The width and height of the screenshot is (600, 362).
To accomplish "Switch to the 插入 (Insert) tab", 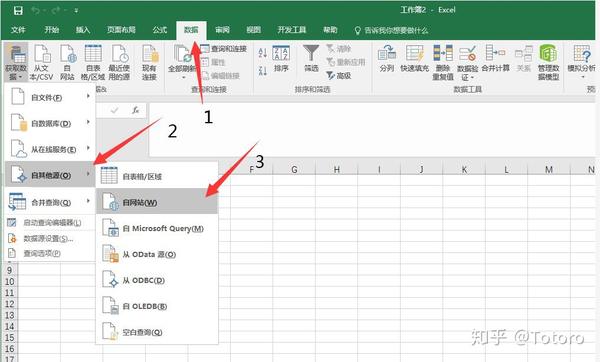I will coord(83,30).
